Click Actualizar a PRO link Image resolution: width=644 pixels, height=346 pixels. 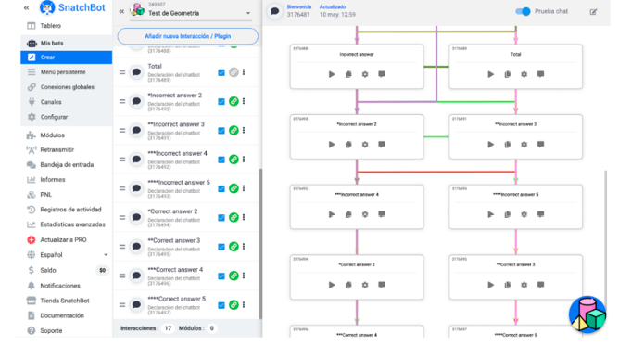63,240
